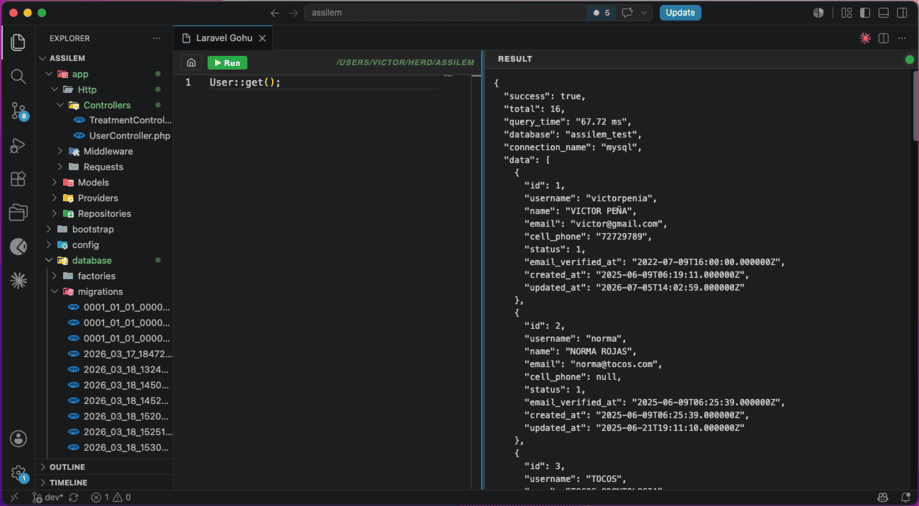Go forward using the right arrow in title bar
This screenshot has height=506, width=919.
[294, 13]
